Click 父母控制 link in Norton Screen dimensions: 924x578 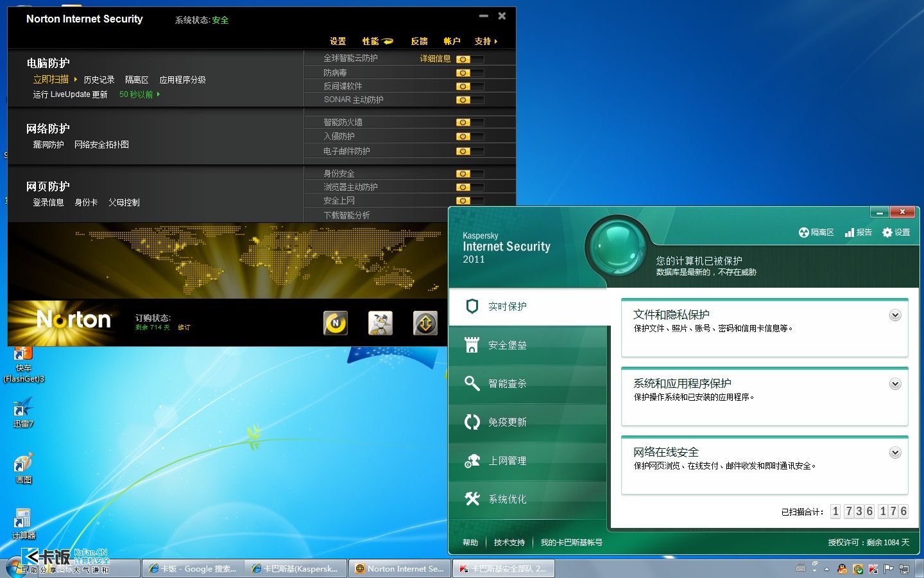tap(124, 202)
